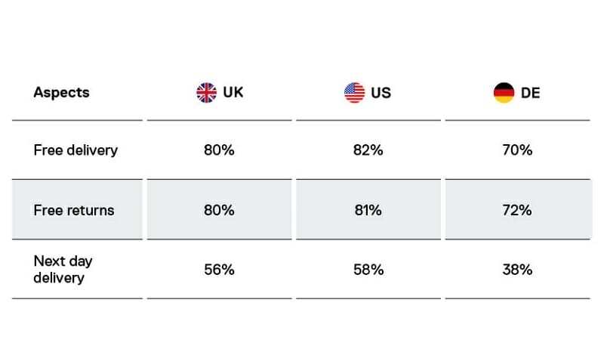604x364 pixels.
Task: Select the Free delivery row label
Action: click(x=75, y=150)
